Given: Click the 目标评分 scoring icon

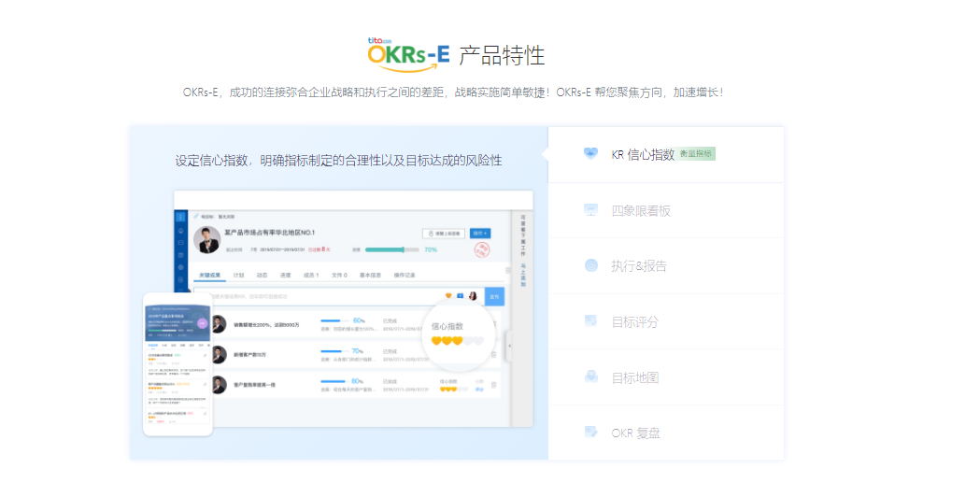Looking at the screenshot, I should tap(590, 321).
